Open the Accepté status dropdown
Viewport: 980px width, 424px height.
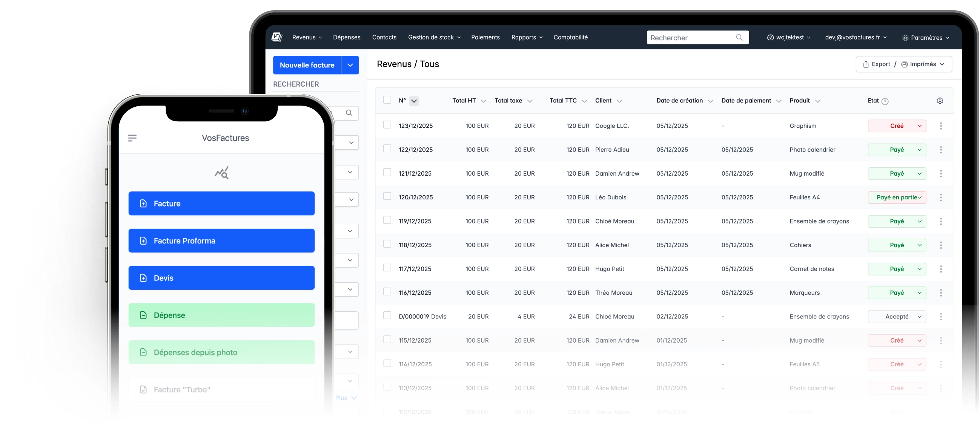[897, 316]
